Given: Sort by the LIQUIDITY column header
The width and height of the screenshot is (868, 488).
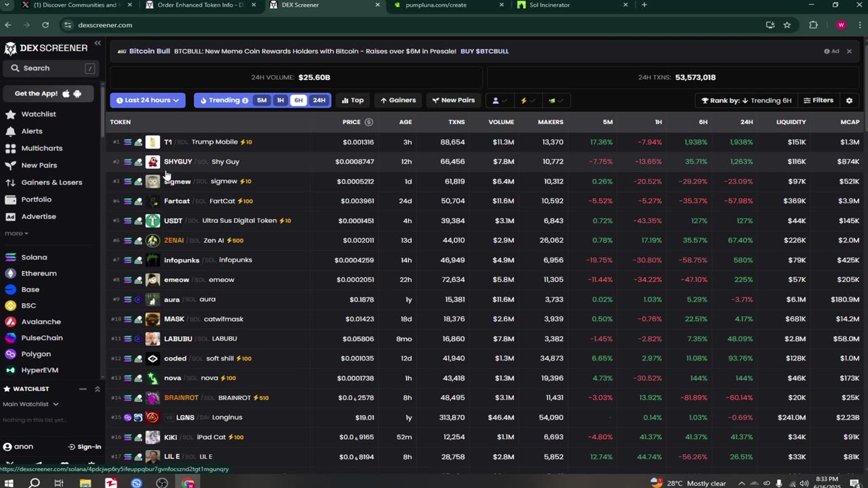Looking at the screenshot, I should point(791,122).
